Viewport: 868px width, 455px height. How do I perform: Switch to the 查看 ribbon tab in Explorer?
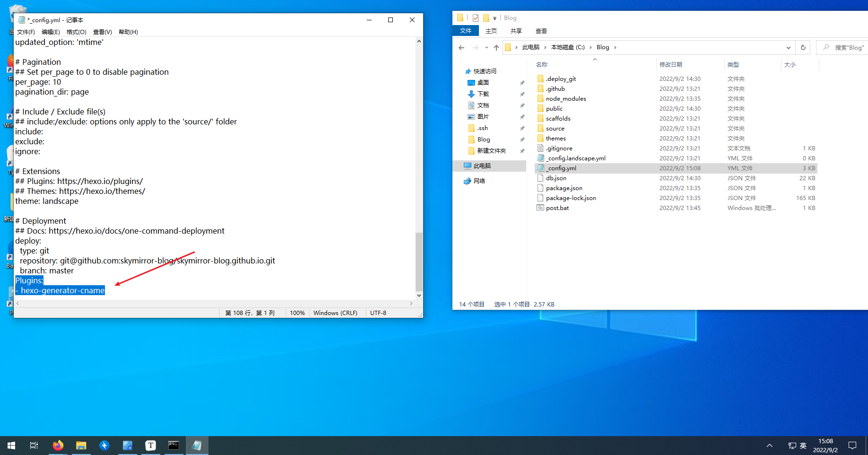[541, 31]
